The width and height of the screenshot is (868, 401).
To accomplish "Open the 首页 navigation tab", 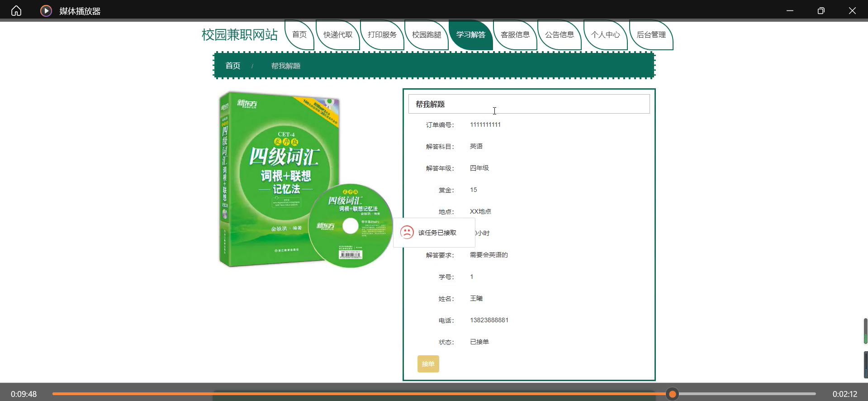I will coord(299,35).
